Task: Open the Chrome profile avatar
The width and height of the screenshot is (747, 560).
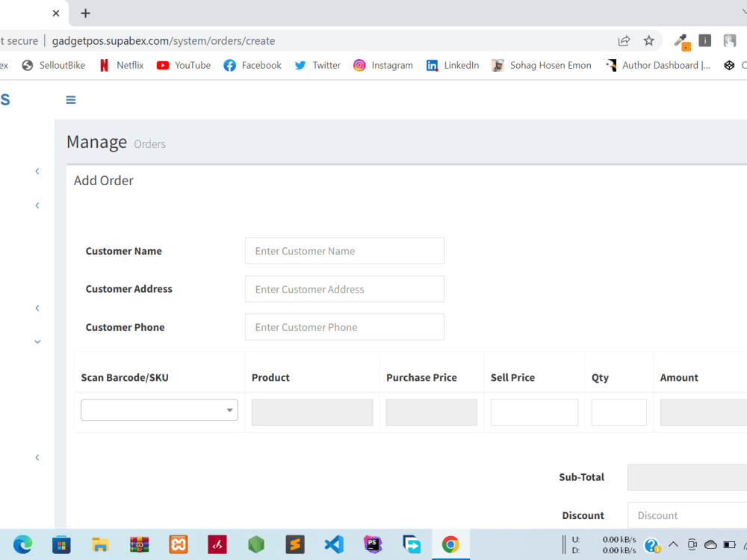Action: [x=730, y=41]
